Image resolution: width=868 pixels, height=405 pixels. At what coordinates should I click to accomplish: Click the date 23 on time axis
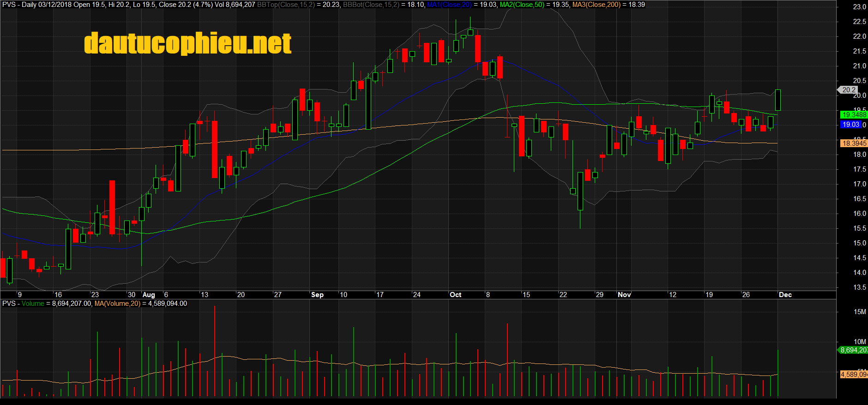click(95, 295)
